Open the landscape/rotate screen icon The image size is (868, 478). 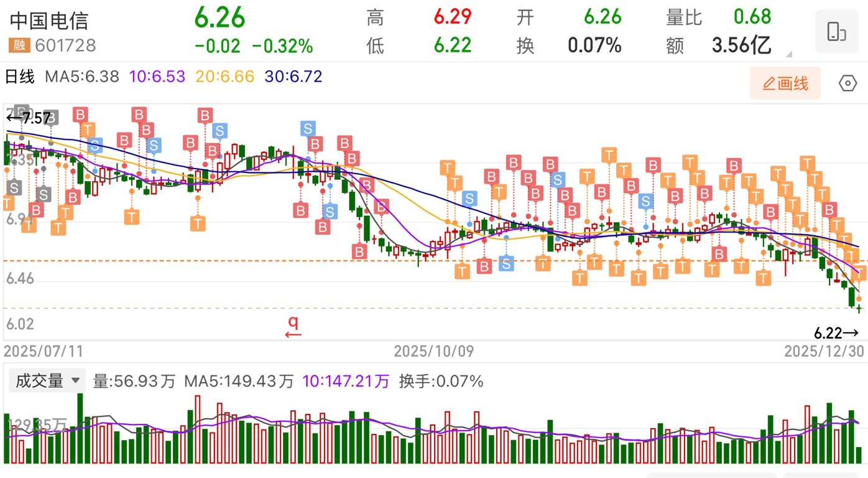[x=836, y=31]
